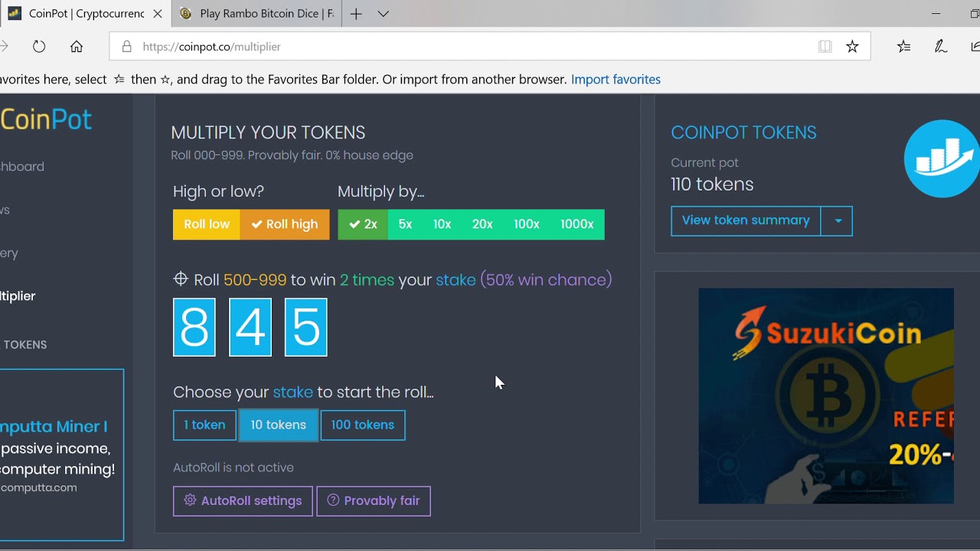Choose the 100x multiplier

tap(527, 224)
